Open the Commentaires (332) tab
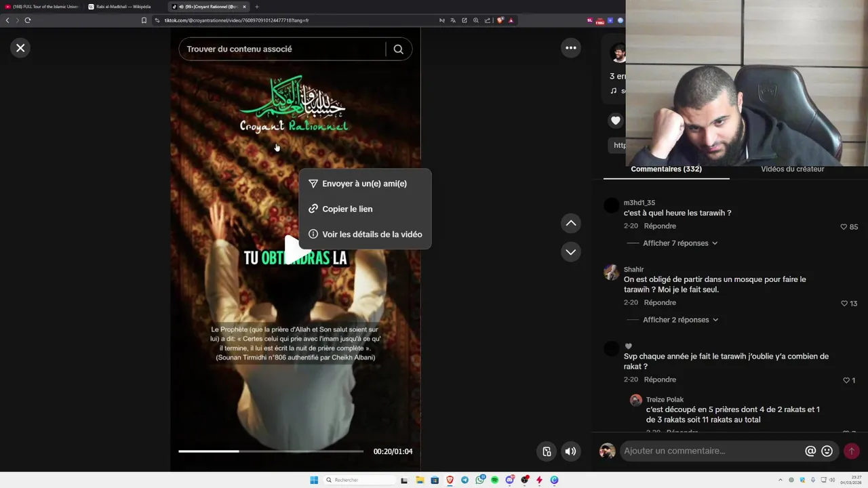The width and height of the screenshot is (868, 488). pyautogui.click(x=666, y=169)
